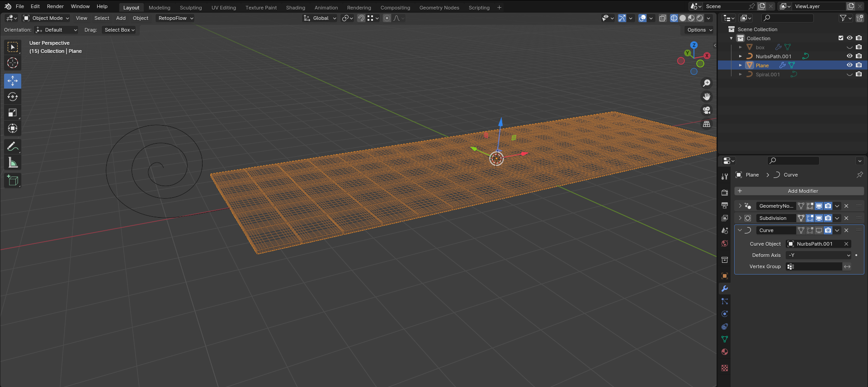Viewport: 868px width, 387px height.
Task: Open the Deform Axis -Y dropdown
Action: tap(819, 255)
